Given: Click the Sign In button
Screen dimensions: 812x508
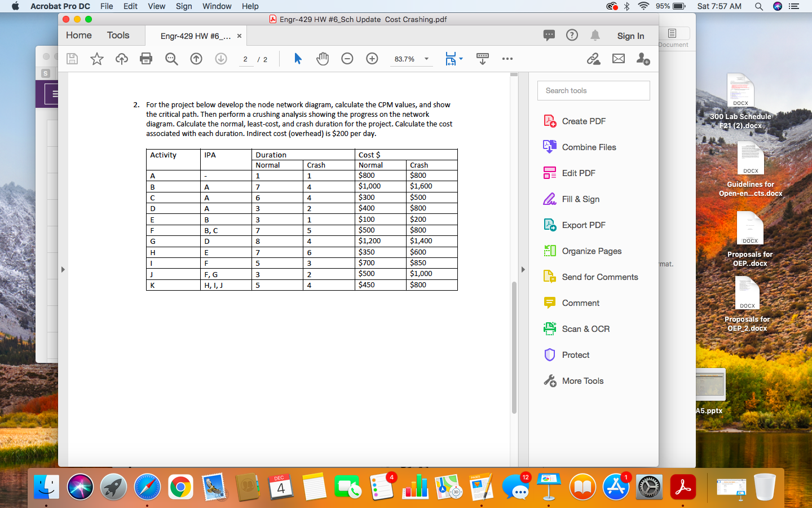Looking at the screenshot, I should point(630,36).
